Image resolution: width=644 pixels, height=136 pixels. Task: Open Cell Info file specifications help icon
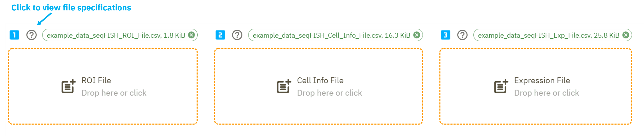(x=237, y=35)
